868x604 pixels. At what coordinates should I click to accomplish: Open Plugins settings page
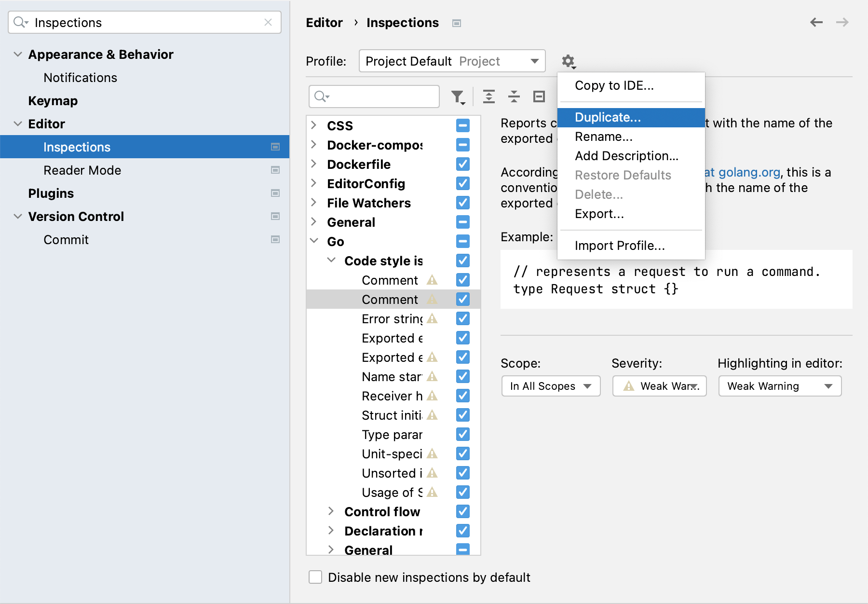(51, 193)
